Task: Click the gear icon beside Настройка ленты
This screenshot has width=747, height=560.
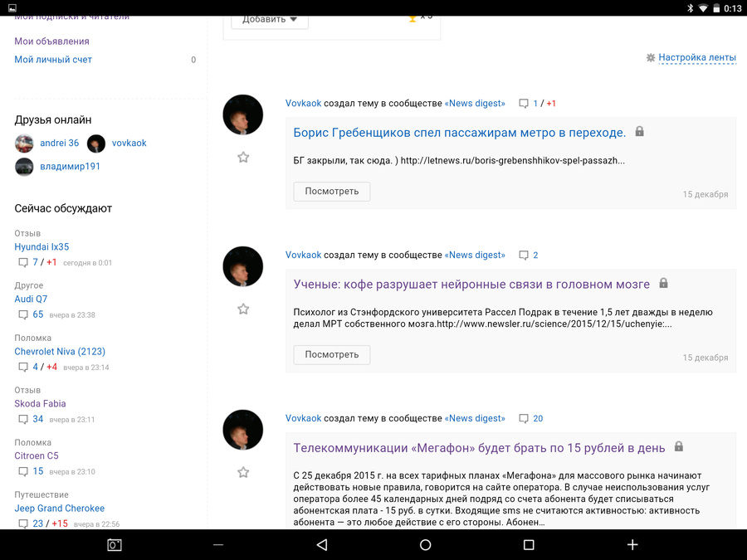Action: pyautogui.click(x=651, y=57)
